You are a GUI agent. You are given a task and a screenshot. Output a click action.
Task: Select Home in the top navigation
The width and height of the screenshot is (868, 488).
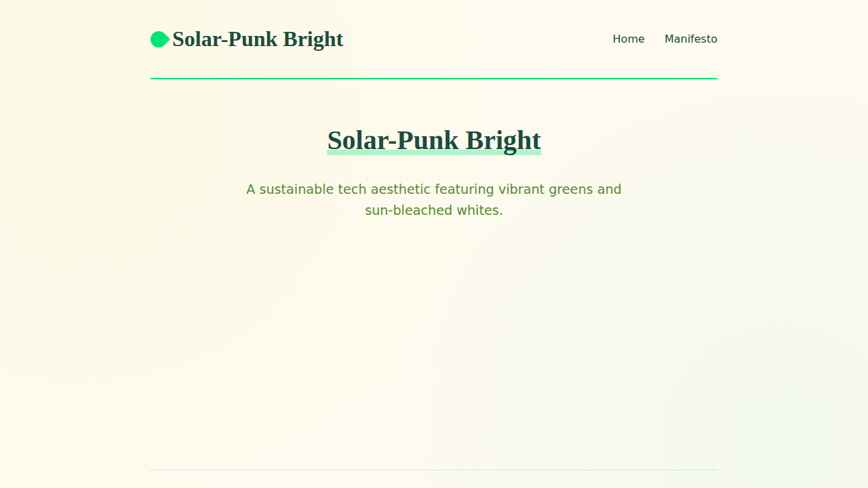pyautogui.click(x=628, y=39)
